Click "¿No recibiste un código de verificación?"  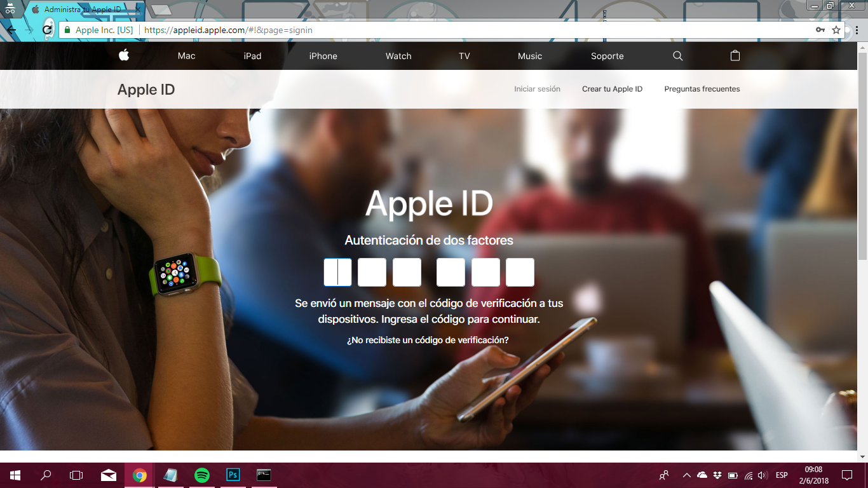tap(428, 340)
